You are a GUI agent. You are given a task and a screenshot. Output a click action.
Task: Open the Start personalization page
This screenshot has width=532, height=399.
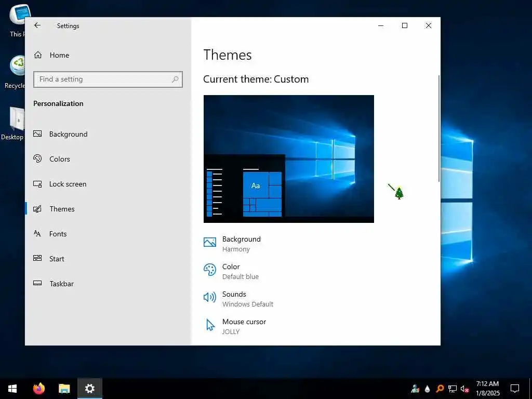click(108, 259)
